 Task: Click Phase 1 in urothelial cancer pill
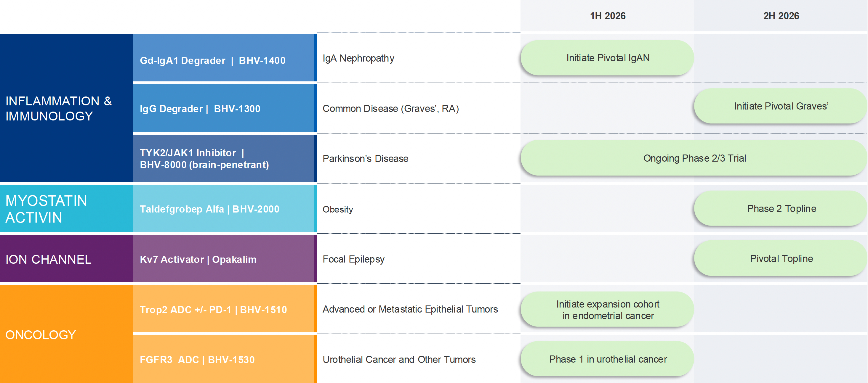(607, 359)
